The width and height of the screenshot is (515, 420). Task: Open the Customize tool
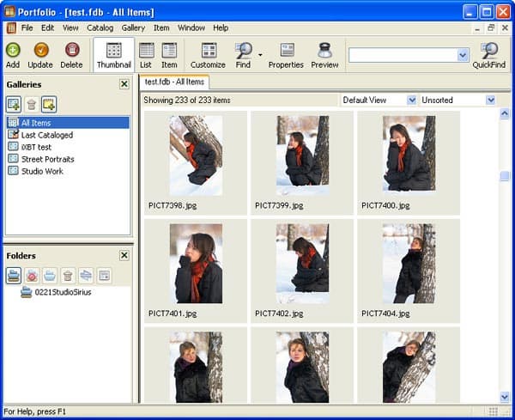point(209,55)
